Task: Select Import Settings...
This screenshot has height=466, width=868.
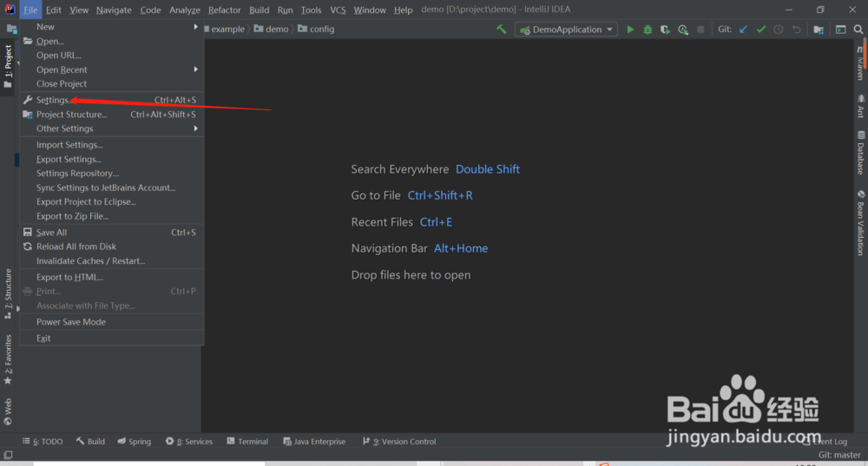Action: point(112,144)
